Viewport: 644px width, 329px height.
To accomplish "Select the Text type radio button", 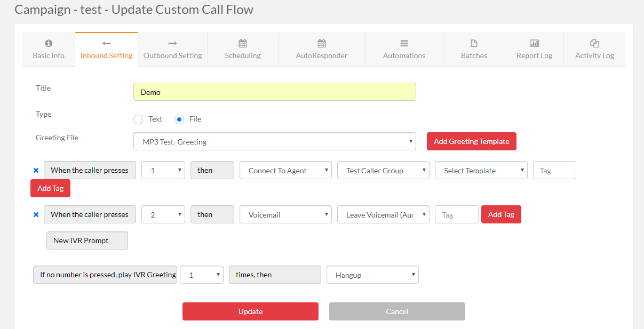I will pos(138,119).
